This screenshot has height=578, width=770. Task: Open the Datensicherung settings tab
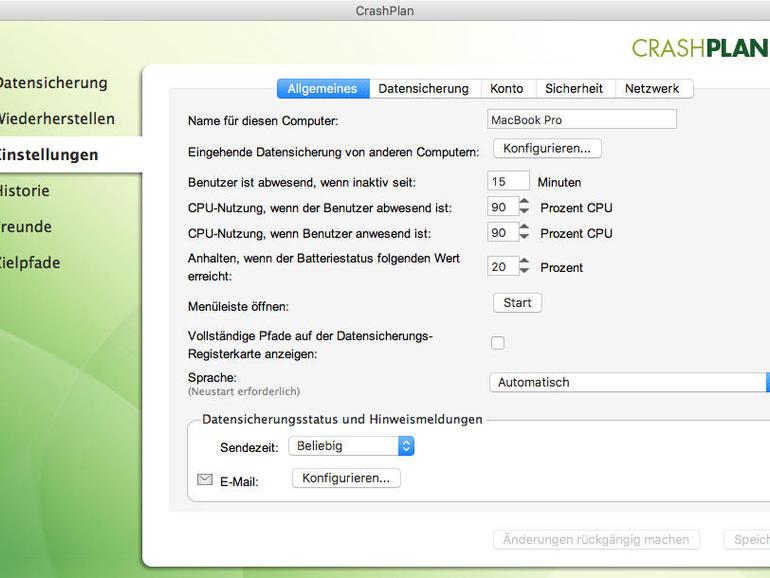point(424,89)
